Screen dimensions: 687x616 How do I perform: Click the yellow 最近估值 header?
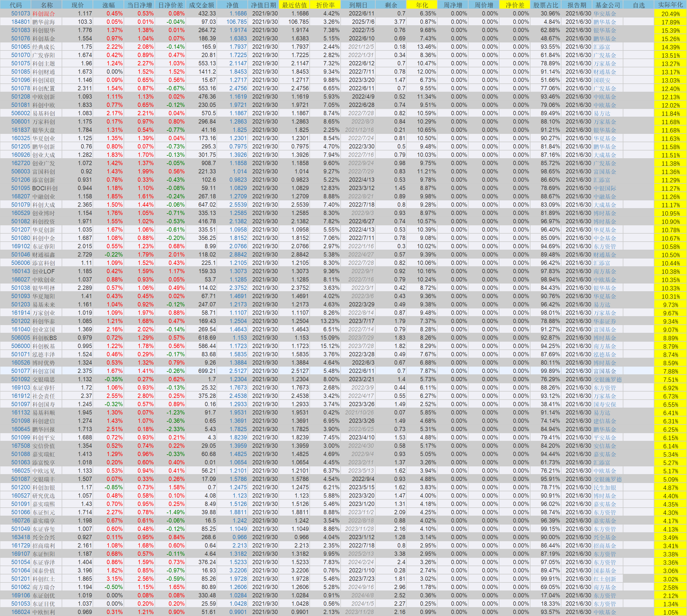294,5
